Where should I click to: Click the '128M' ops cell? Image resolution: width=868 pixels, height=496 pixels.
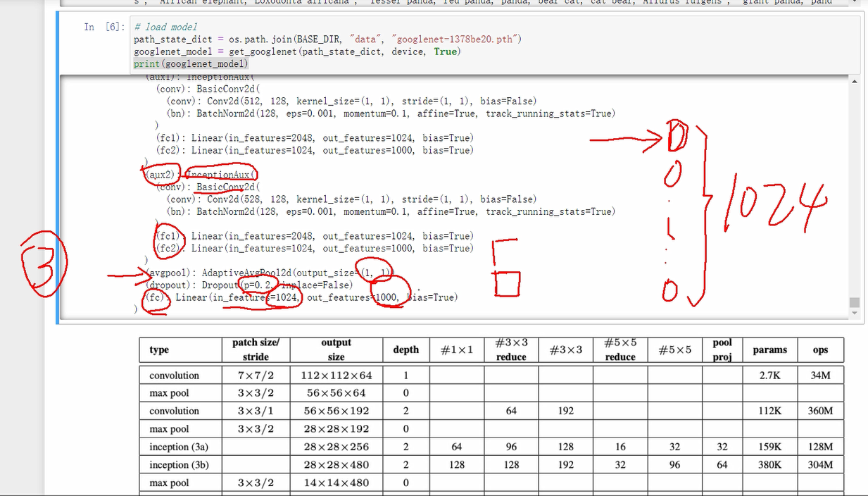click(x=821, y=447)
